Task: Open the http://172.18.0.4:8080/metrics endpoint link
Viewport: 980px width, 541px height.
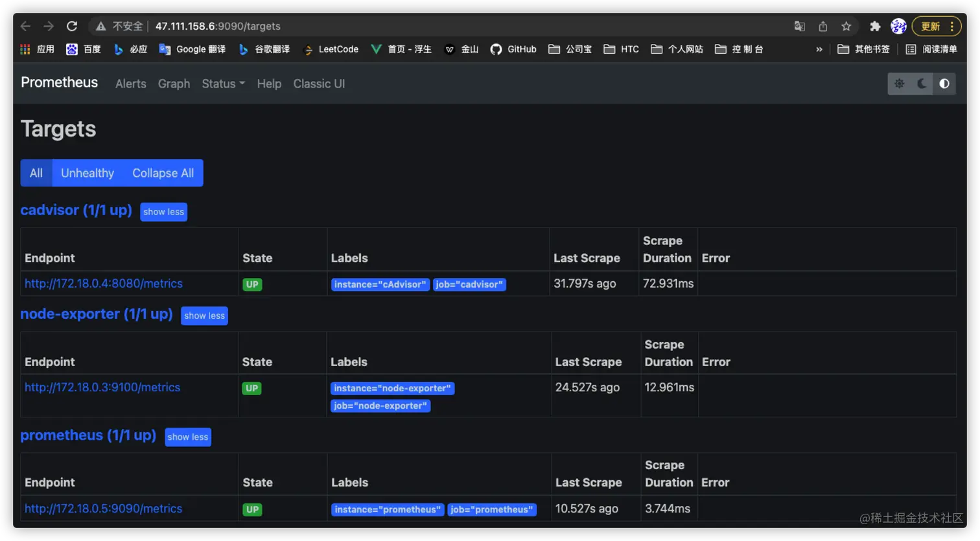Action: 104,284
